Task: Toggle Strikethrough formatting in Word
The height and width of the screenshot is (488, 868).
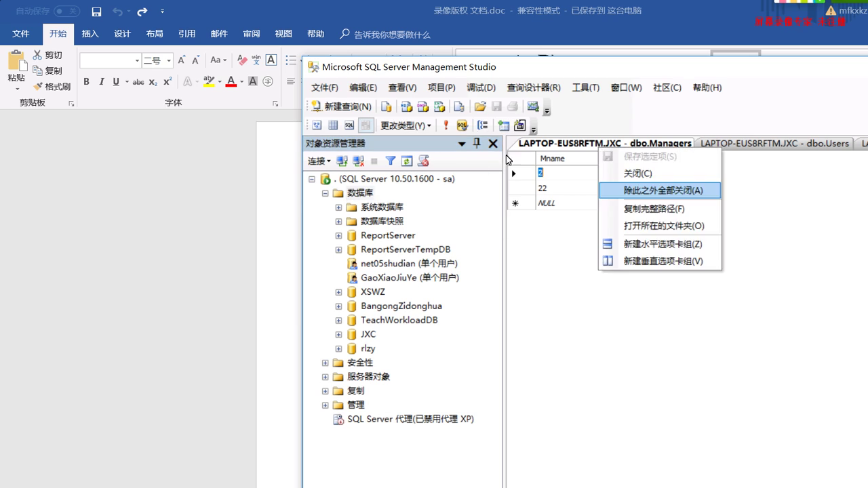Action: coord(138,81)
